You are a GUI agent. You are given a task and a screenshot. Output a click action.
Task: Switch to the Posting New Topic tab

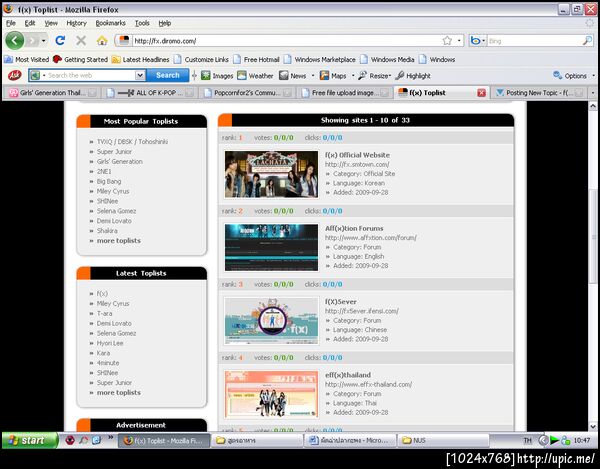539,93
